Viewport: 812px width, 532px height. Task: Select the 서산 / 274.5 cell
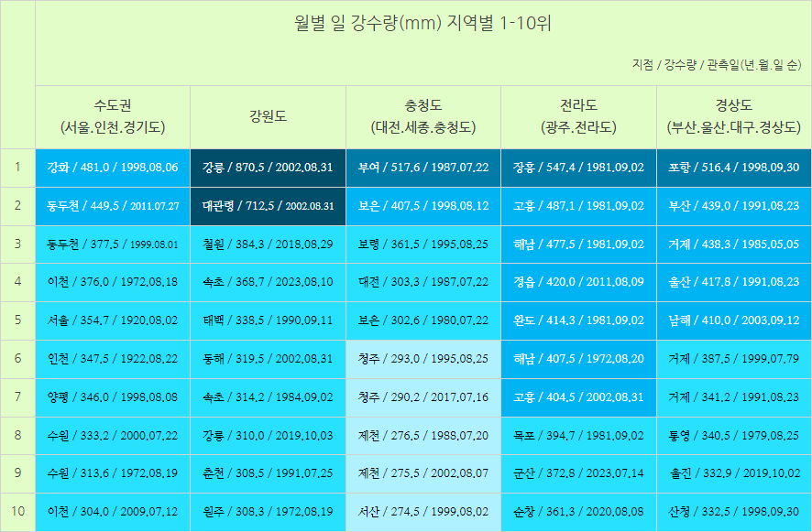pyautogui.click(x=423, y=512)
